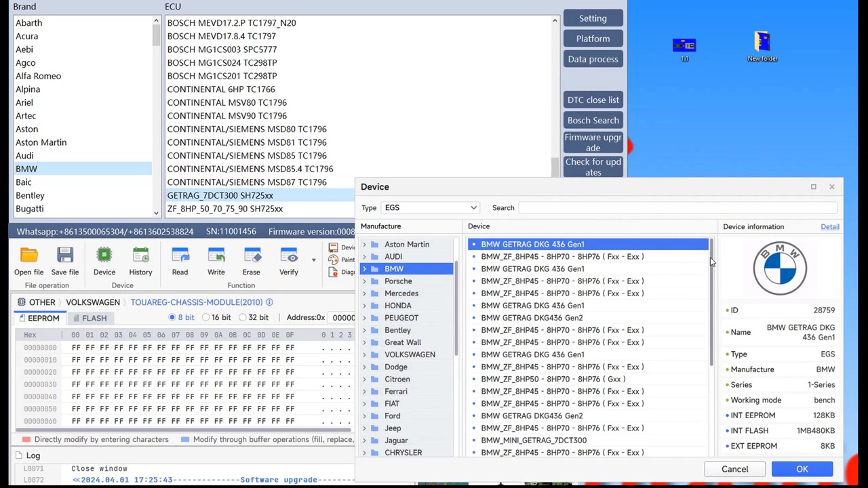
Task: Click the info icon beside TOUAREG-CHASSIS-MODULE(2010)
Action: 269,302
